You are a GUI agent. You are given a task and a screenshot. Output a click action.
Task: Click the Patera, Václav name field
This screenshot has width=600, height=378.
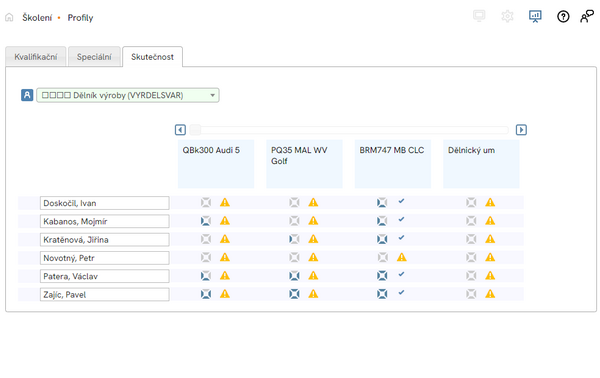coord(104,277)
